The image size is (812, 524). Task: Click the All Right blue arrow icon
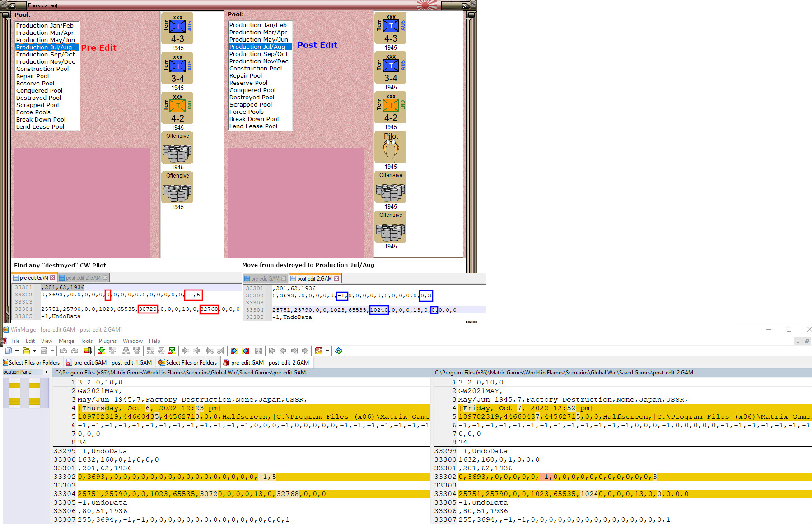click(x=234, y=351)
